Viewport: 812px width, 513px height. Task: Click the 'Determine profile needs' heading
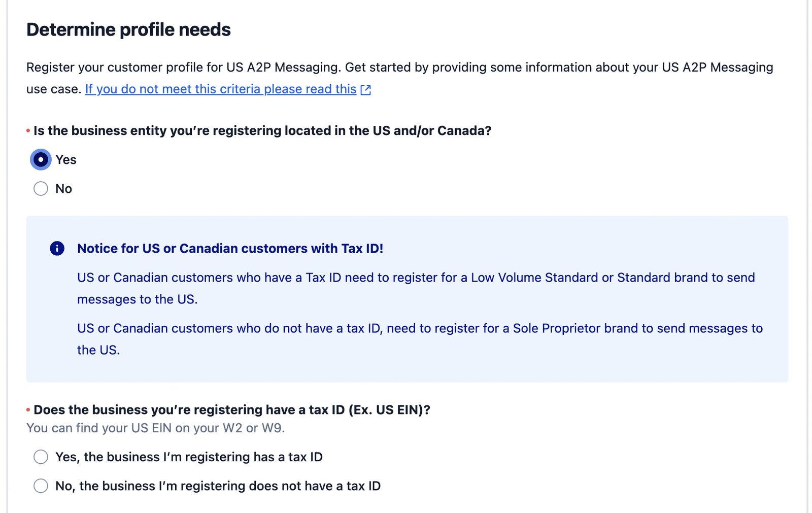128,29
